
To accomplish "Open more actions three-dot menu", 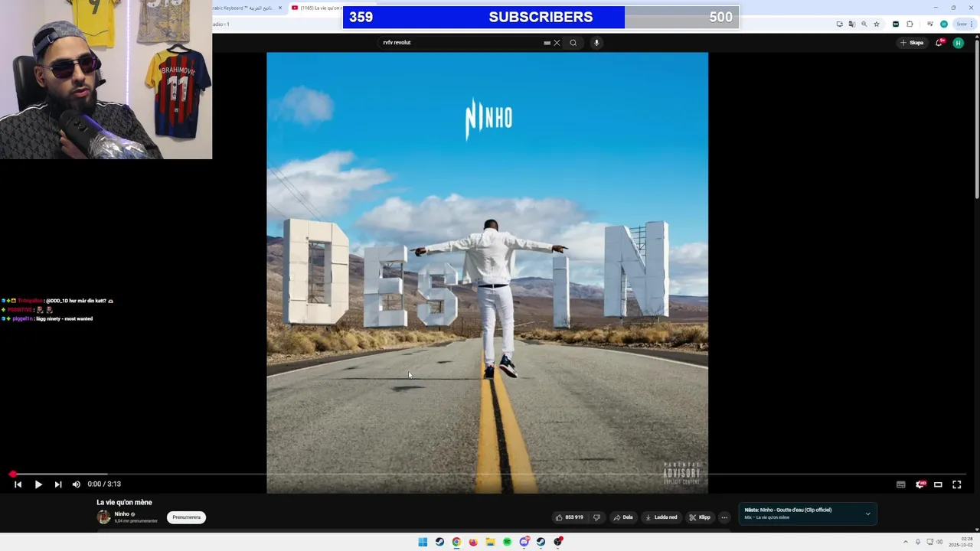I will 724,517.
